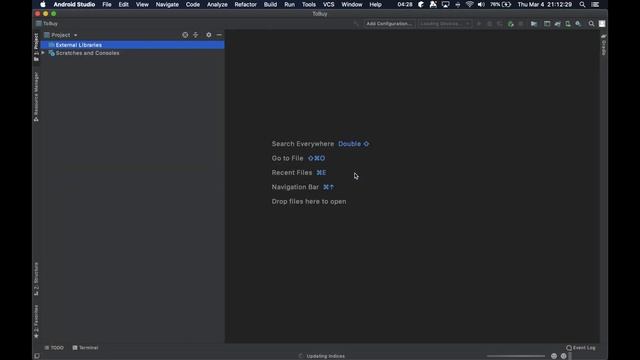Image resolution: width=640 pixels, height=360 pixels.
Task: Click the Project panel title label
Action: 60,35
